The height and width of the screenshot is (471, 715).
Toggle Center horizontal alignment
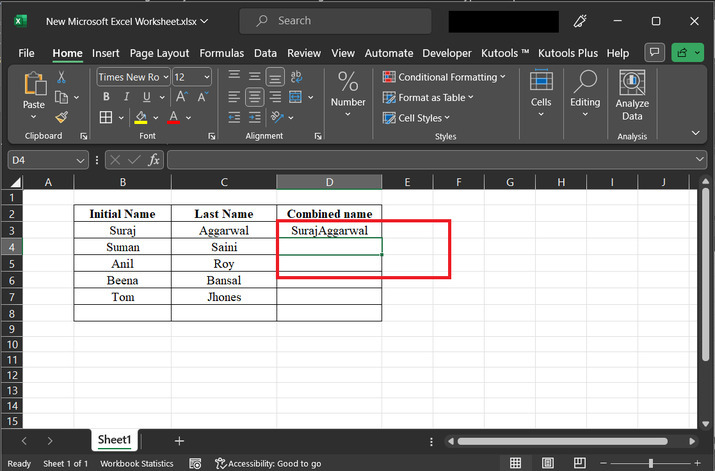tap(254, 97)
